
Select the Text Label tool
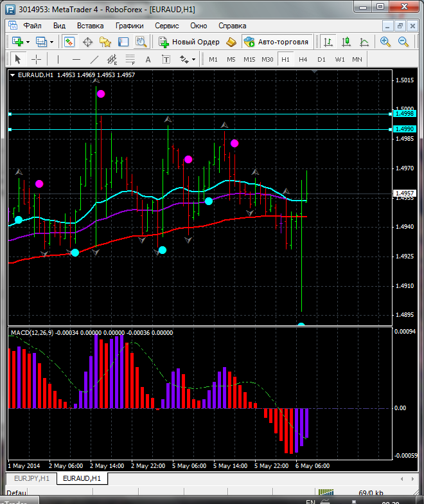coord(166,59)
